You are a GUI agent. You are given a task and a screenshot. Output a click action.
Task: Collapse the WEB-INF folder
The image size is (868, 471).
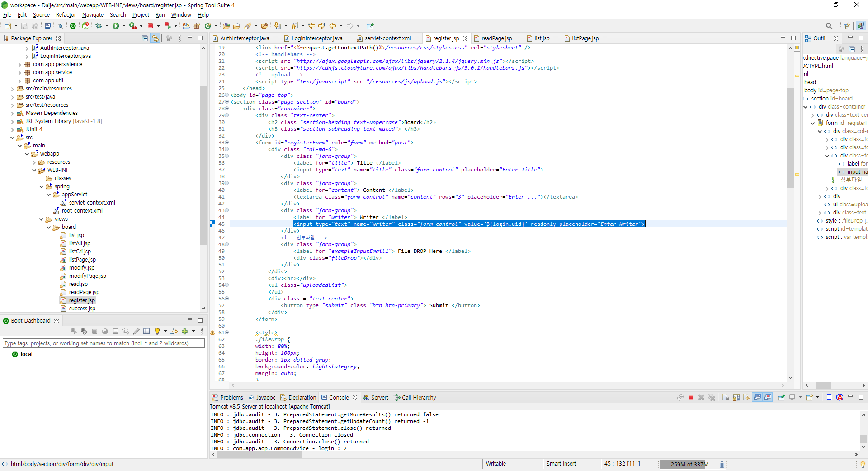pyautogui.click(x=34, y=170)
